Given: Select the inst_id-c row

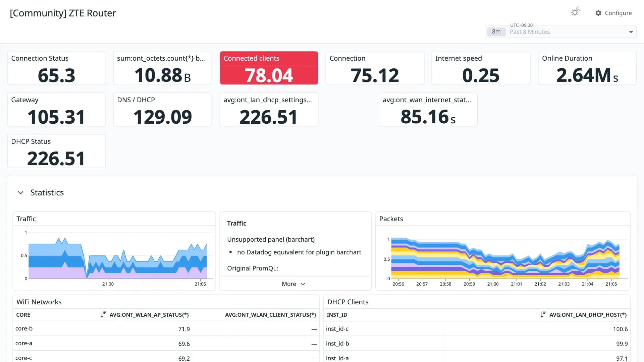Looking at the screenshot, I should (477, 329).
